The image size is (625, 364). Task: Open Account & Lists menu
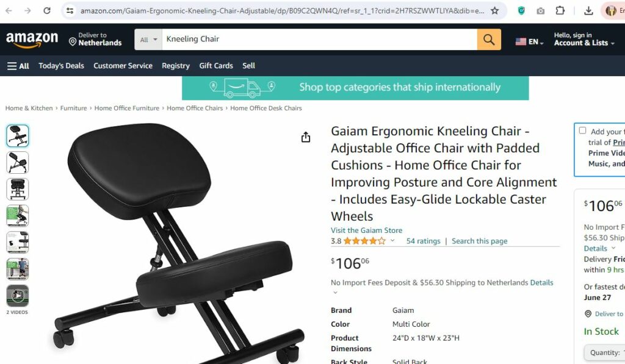[x=584, y=39]
